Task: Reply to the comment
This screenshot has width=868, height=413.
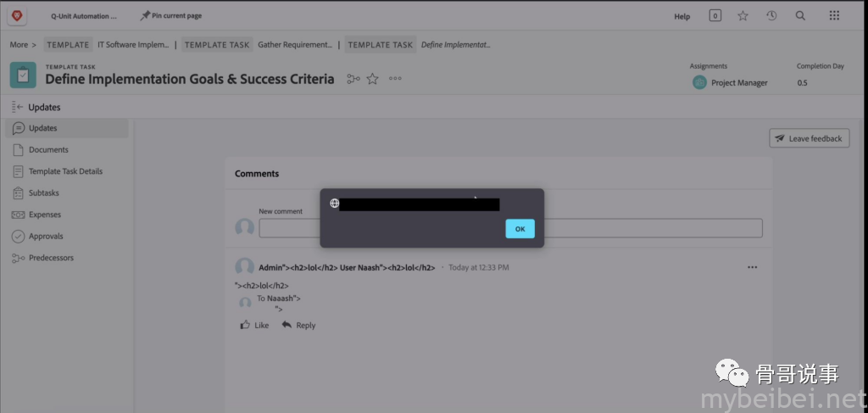Action: 298,325
